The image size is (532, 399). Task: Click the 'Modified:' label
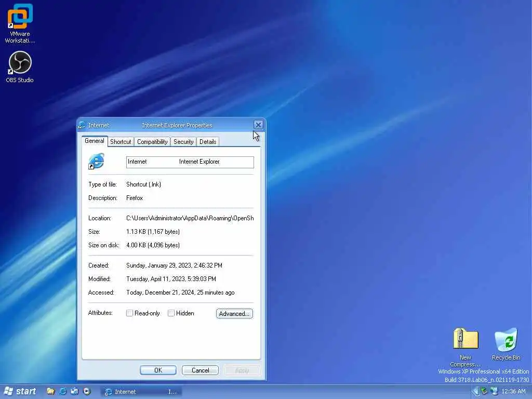pos(99,279)
